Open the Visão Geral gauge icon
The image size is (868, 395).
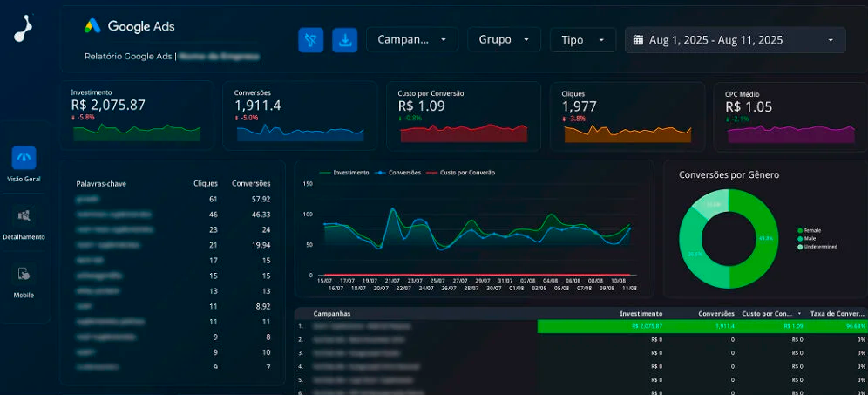click(24, 158)
